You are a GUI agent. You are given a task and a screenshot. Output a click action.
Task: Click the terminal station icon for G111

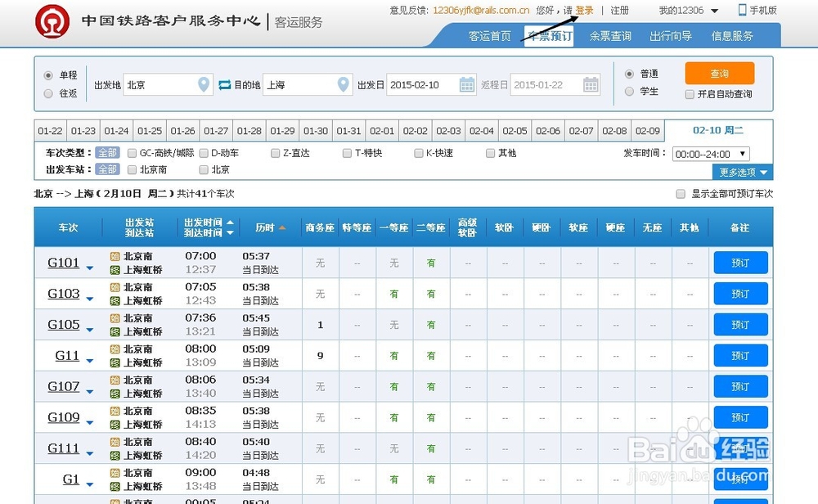pos(115,456)
